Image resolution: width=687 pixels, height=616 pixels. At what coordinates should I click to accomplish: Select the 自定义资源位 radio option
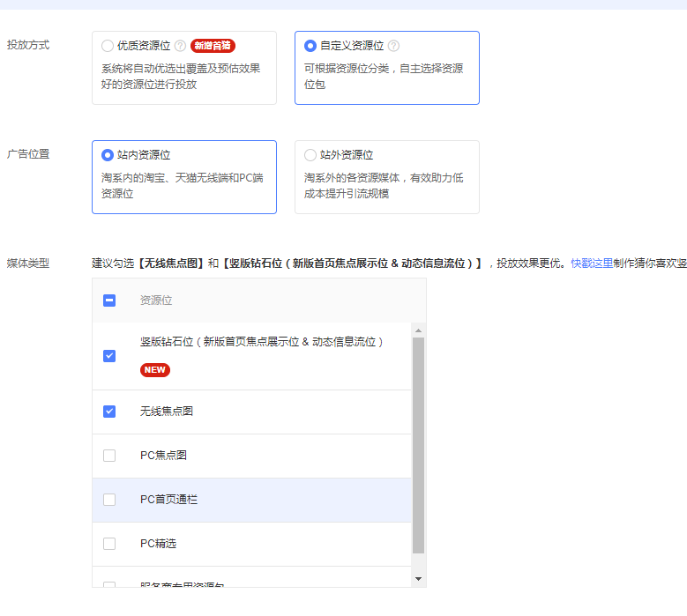(x=310, y=46)
